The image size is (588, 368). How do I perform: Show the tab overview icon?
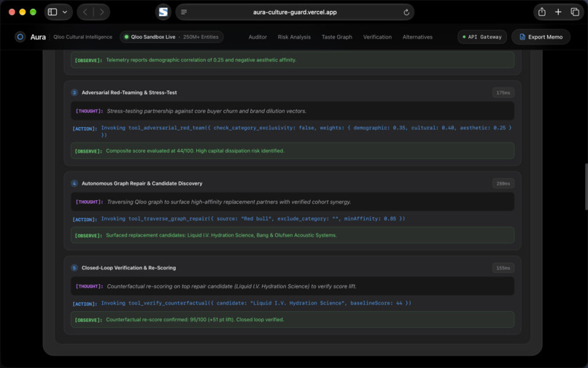tap(575, 12)
